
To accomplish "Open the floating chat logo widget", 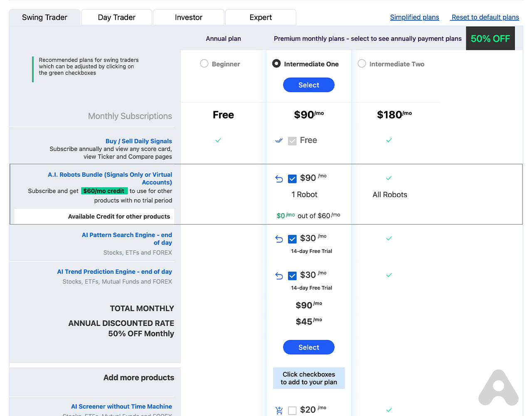I will [498, 388].
